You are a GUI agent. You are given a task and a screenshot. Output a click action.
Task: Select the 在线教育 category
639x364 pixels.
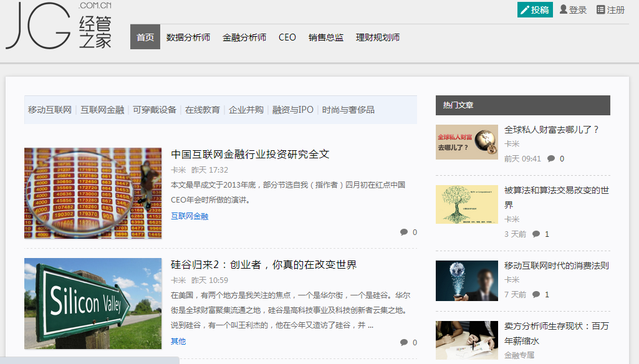[203, 110]
